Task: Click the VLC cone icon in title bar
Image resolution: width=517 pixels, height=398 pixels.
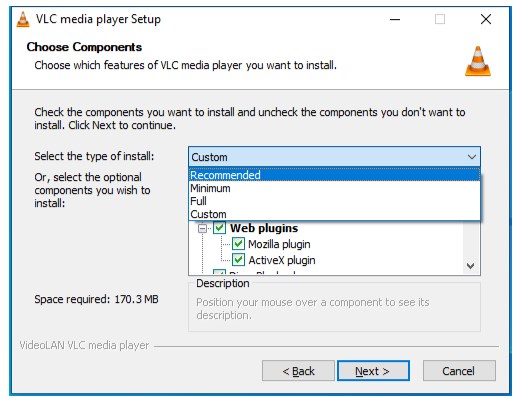Action: (x=23, y=19)
